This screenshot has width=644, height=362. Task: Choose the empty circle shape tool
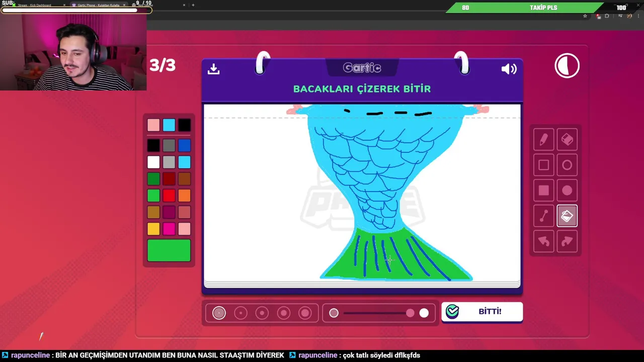point(567,165)
